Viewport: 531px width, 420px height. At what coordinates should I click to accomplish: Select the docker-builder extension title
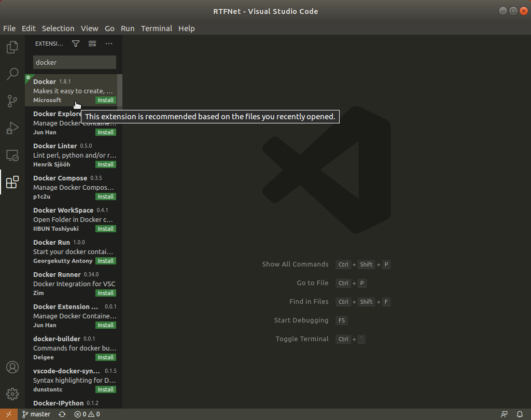(x=57, y=339)
